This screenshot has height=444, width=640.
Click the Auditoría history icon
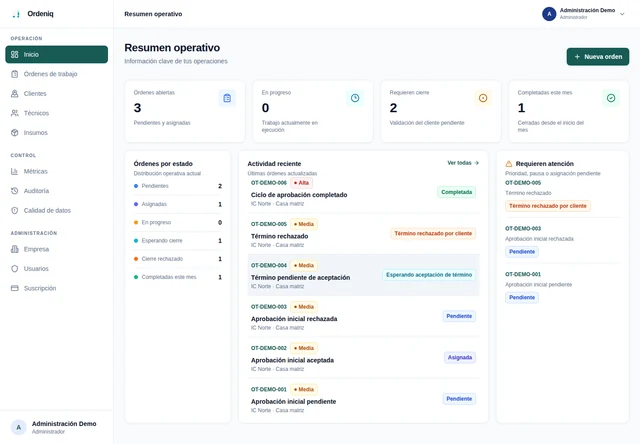15,191
